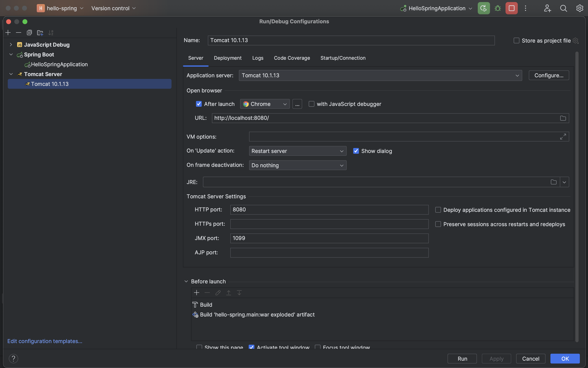Toggle Focus tool window checkbox
The image size is (588, 368).
click(x=317, y=347)
